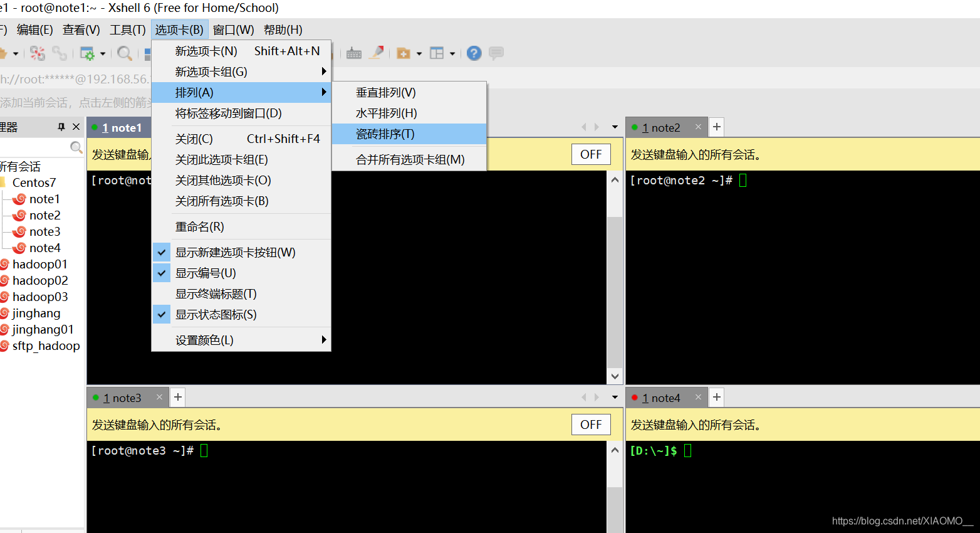Click the disconnect session toolbar icon

pyautogui.click(x=38, y=53)
